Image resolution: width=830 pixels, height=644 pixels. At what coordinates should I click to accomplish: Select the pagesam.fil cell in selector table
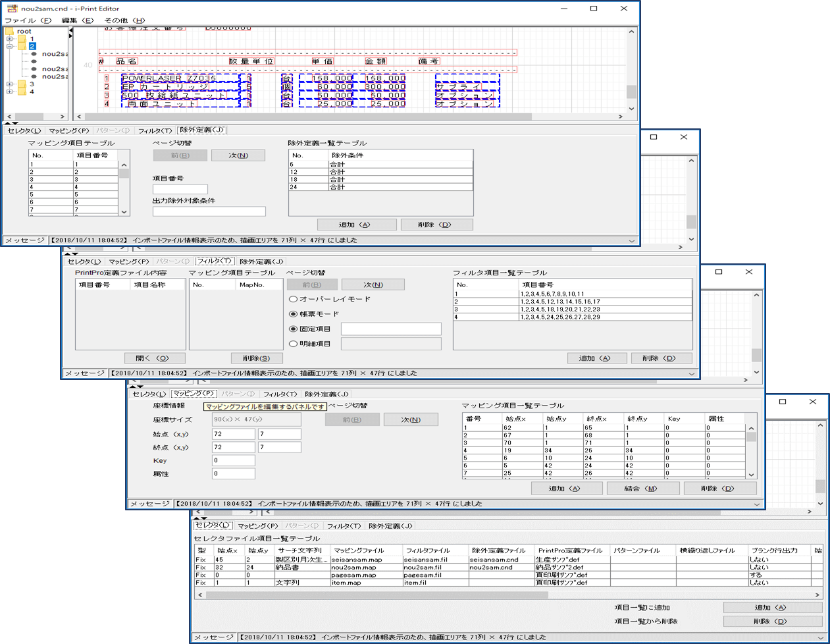coord(434,575)
